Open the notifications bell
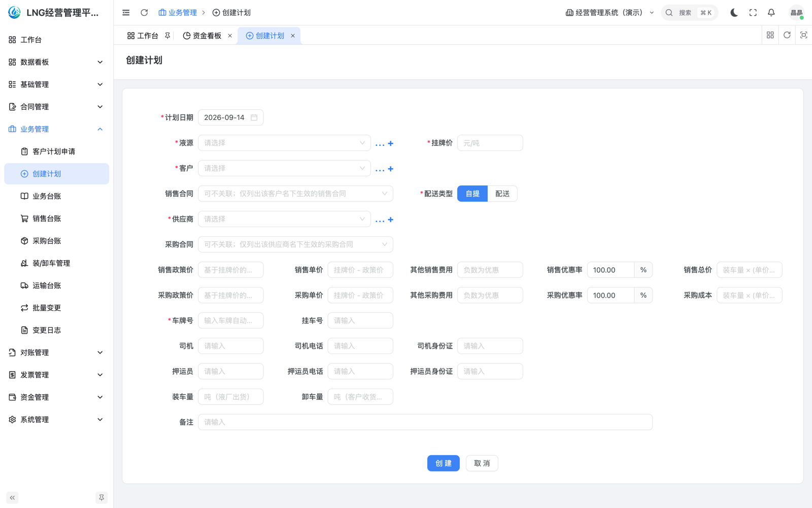Viewport: 812px width, 508px height. 771,13
